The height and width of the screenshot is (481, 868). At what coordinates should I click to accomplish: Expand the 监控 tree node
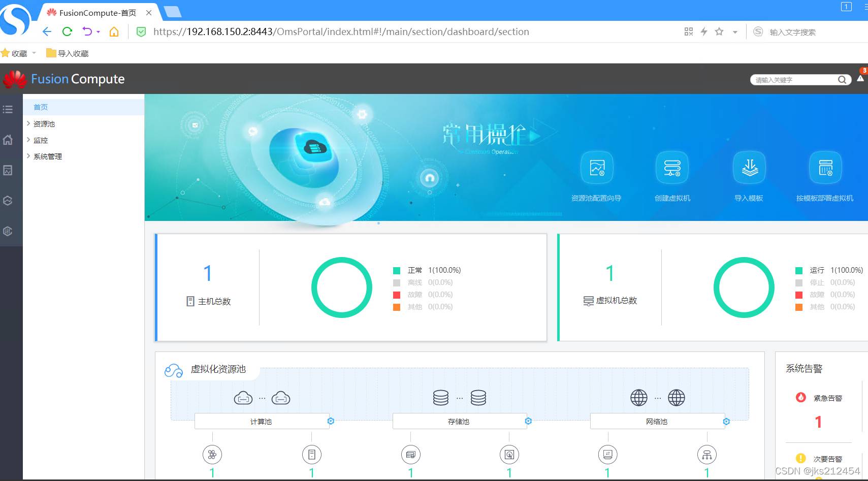[x=28, y=140]
